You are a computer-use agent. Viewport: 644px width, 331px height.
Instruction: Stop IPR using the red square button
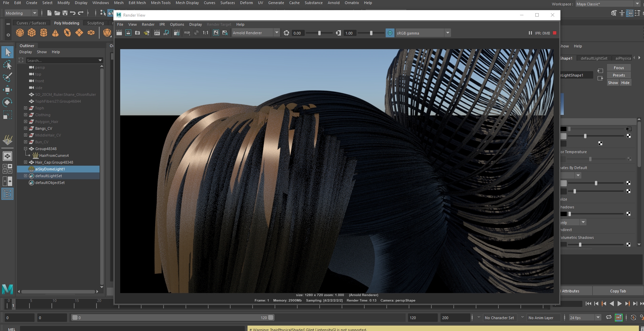click(555, 33)
